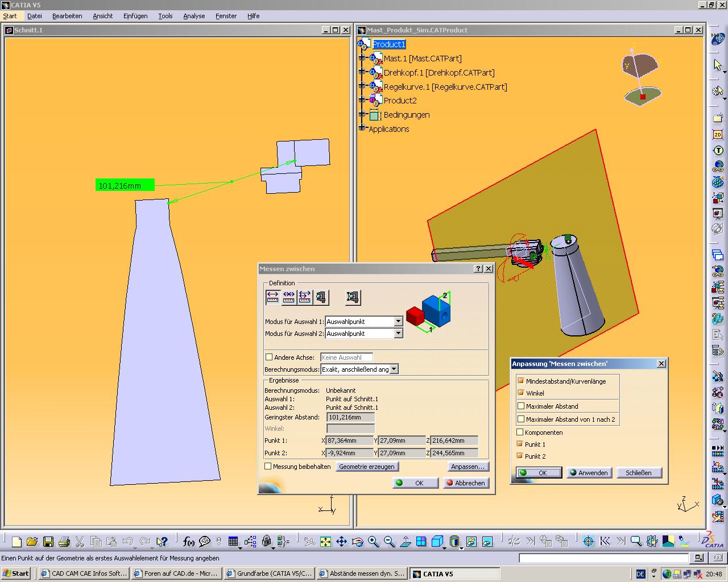Screen dimensions: 728x582
Task: Enable the 'Komponenten' checkbox
Action: click(x=520, y=432)
